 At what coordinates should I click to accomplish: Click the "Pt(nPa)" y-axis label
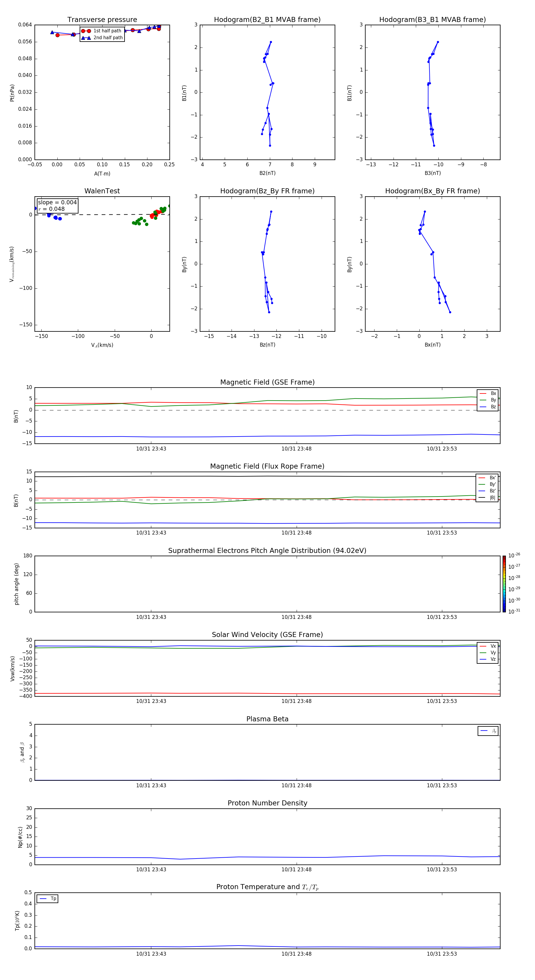(x=12, y=92)
